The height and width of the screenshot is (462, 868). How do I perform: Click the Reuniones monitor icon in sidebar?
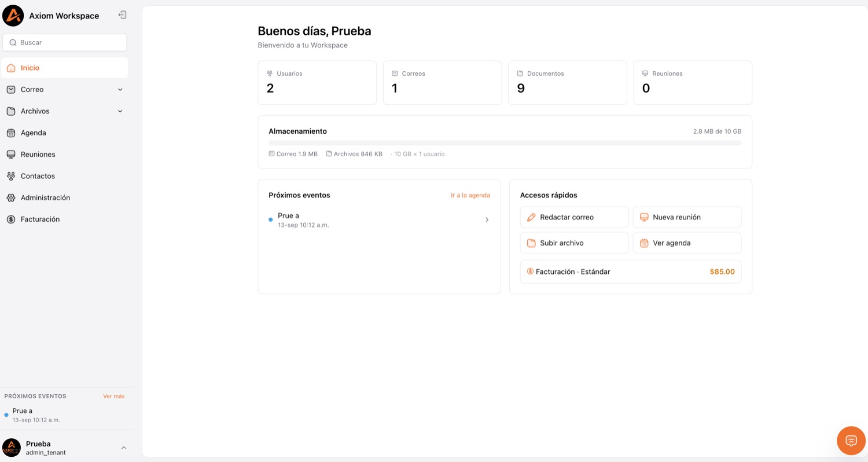coord(11,155)
